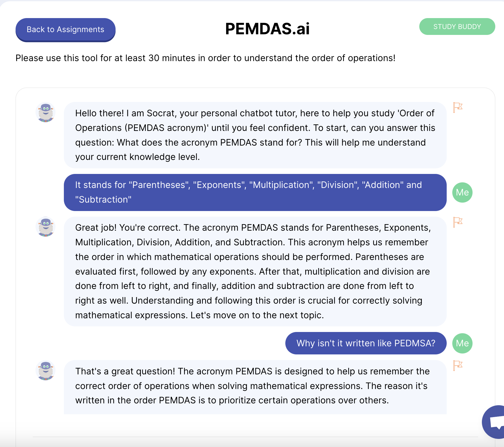Click Socrat's avatar beside the "Great job" reply
This screenshot has height=447, width=504.
coord(45,227)
